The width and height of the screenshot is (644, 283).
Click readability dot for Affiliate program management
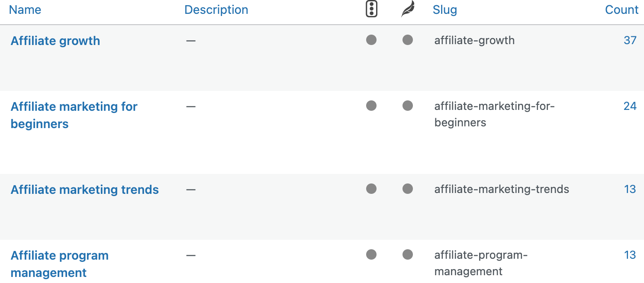pyautogui.click(x=408, y=255)
